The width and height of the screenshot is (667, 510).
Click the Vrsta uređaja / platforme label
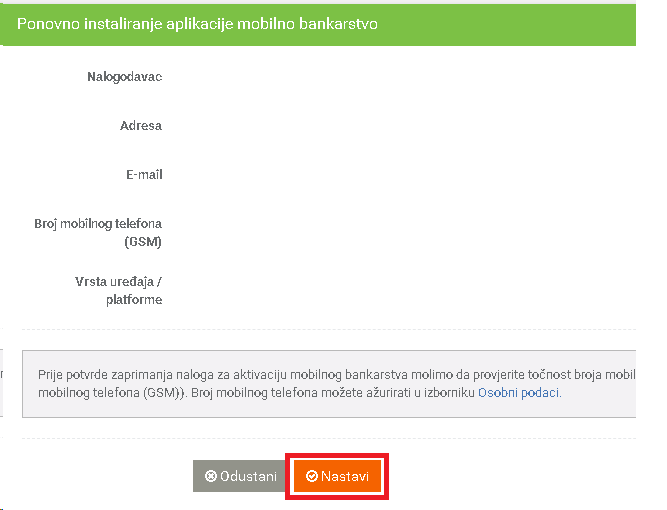point(119,291)
